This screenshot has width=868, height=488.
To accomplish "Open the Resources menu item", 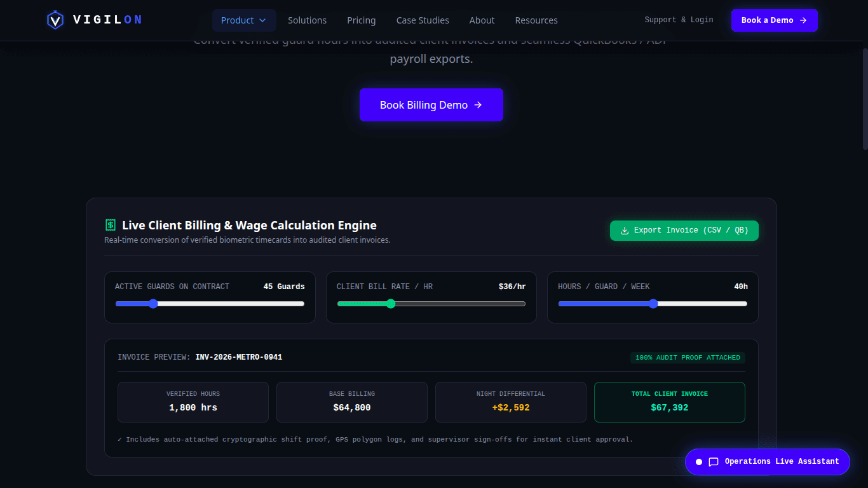I will tap(536, 20).
